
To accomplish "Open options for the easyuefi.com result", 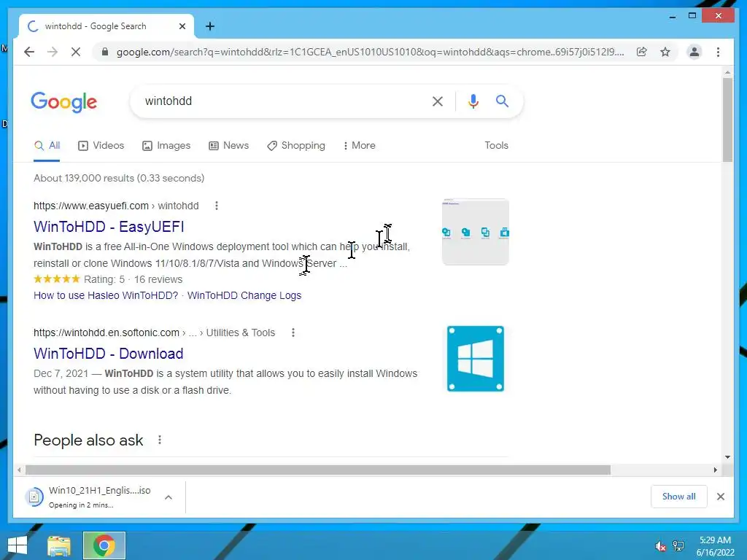I will [x=217, y=206].
